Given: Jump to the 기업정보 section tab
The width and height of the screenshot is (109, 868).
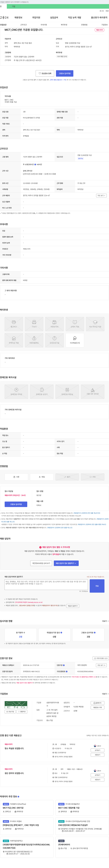Looking at the screenshot, I should pos(104,25).
